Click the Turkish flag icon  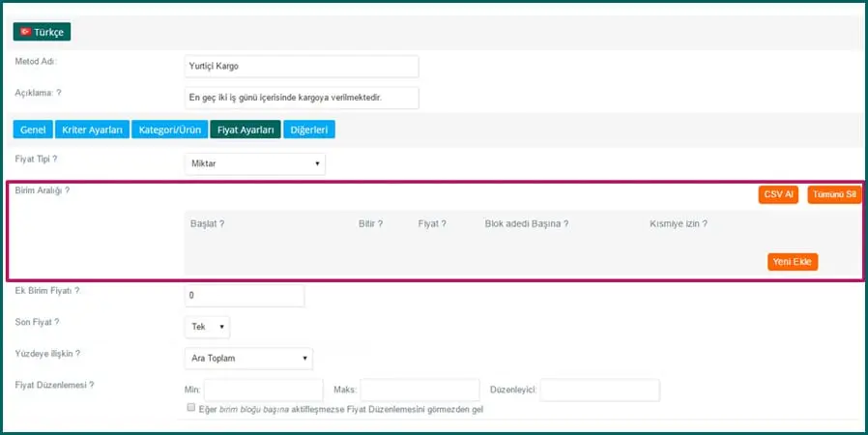pos(25,32)
